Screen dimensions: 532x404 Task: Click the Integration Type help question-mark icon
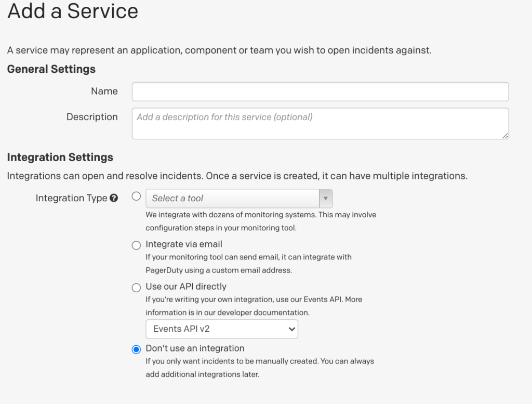tap(114, 198)
